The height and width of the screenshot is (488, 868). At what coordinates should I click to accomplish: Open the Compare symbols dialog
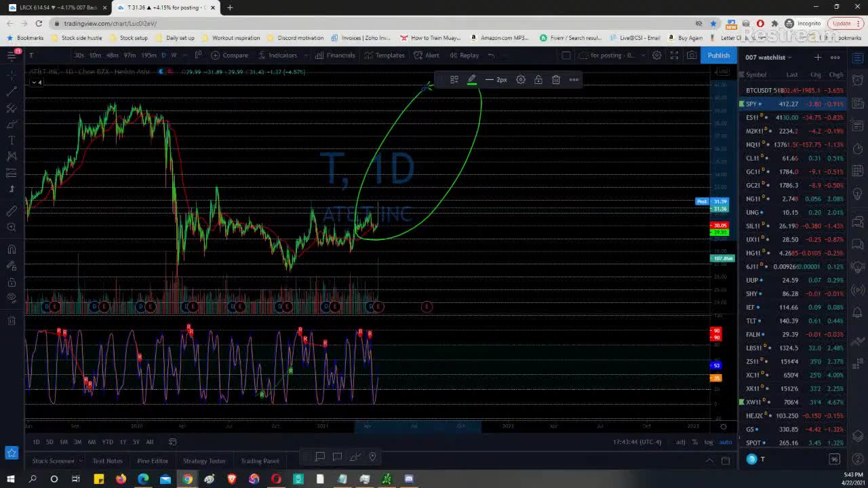[x=230, y=56]
